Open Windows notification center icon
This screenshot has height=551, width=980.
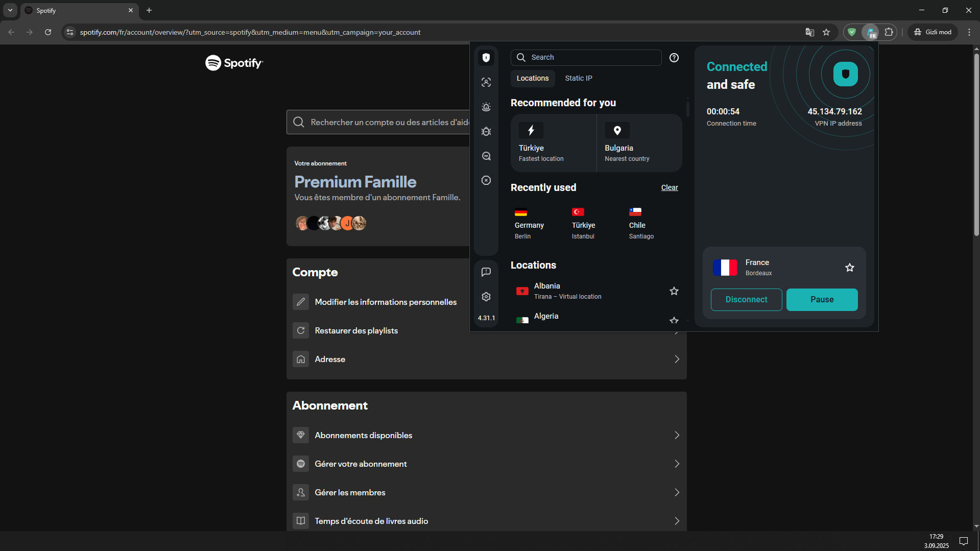click(964, 541)
